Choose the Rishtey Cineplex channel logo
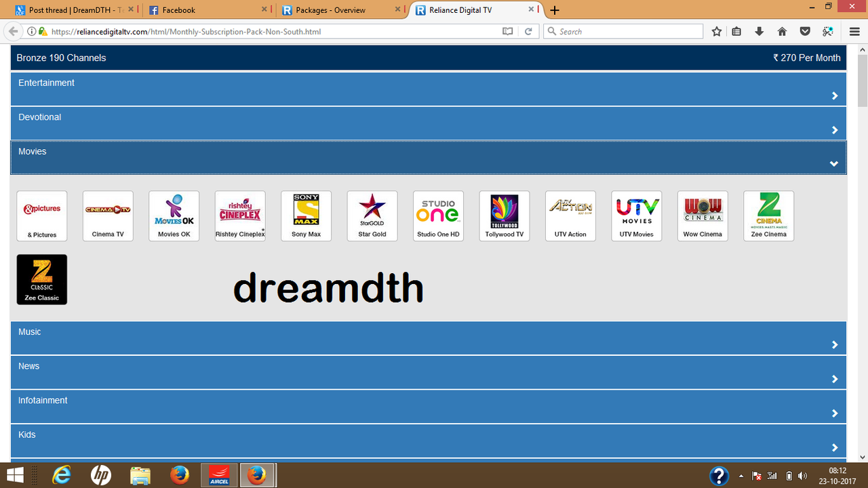 (240, 216)
